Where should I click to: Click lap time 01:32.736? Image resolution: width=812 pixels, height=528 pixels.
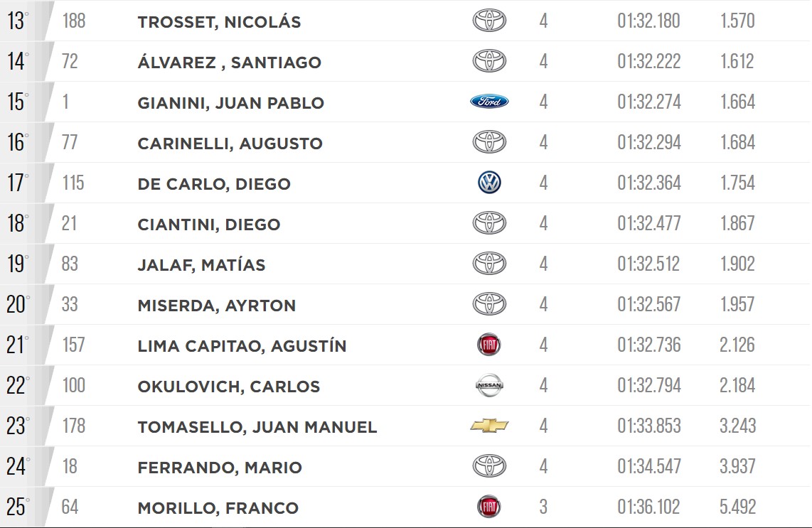coord(649,345)
